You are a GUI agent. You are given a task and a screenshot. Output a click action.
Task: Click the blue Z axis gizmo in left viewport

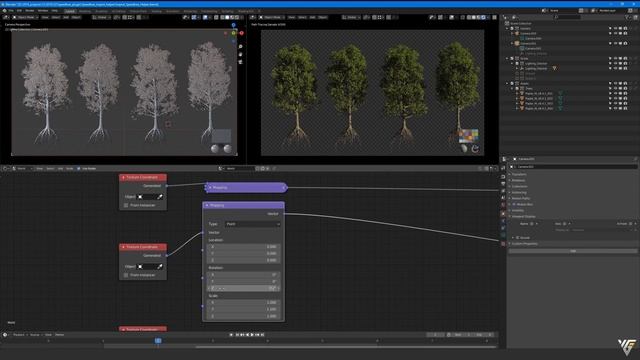(233, 25)
